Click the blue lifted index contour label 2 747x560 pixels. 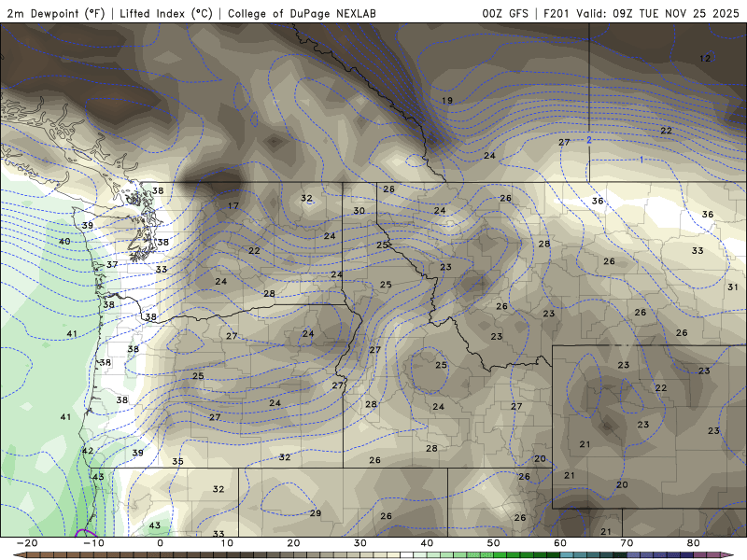click(589, 140)
